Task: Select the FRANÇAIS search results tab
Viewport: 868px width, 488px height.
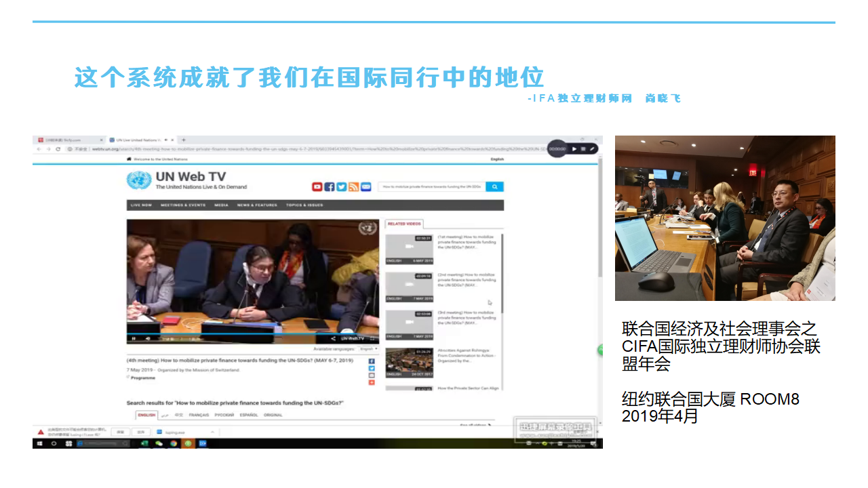Action: [199, 415]
